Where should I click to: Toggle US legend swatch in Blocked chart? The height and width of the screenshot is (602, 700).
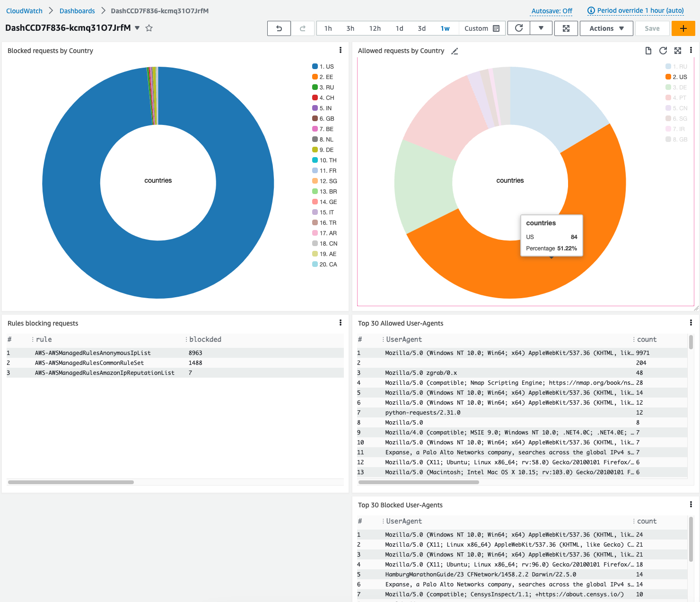click(315, 66)
